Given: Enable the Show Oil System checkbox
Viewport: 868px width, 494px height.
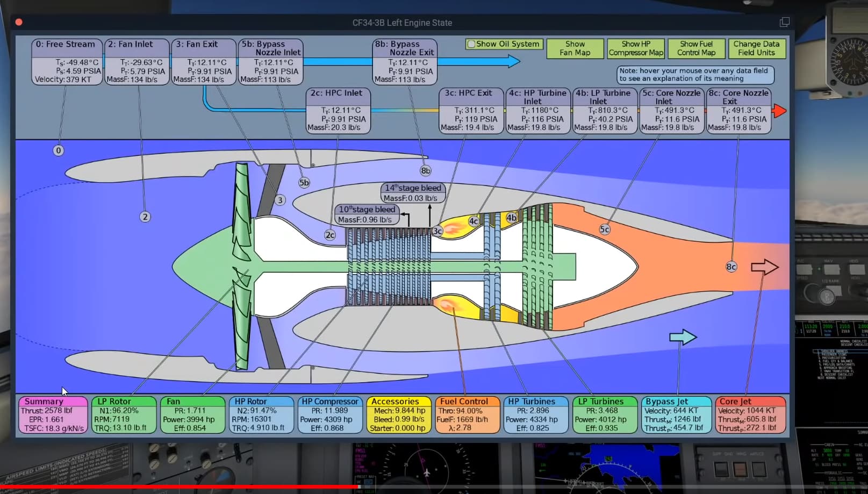Looking at the screenshot, I should 471,44.
